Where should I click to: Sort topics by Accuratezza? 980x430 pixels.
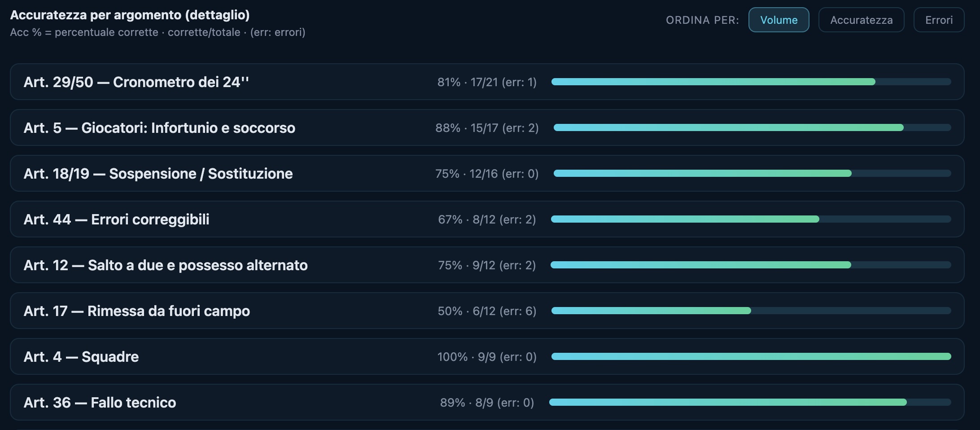(861, 20)
